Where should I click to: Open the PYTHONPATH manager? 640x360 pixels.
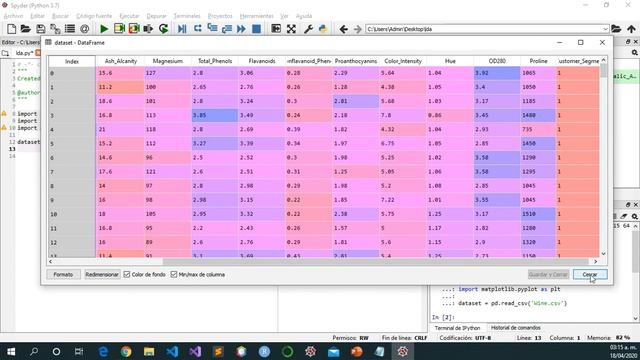point(323,29)
